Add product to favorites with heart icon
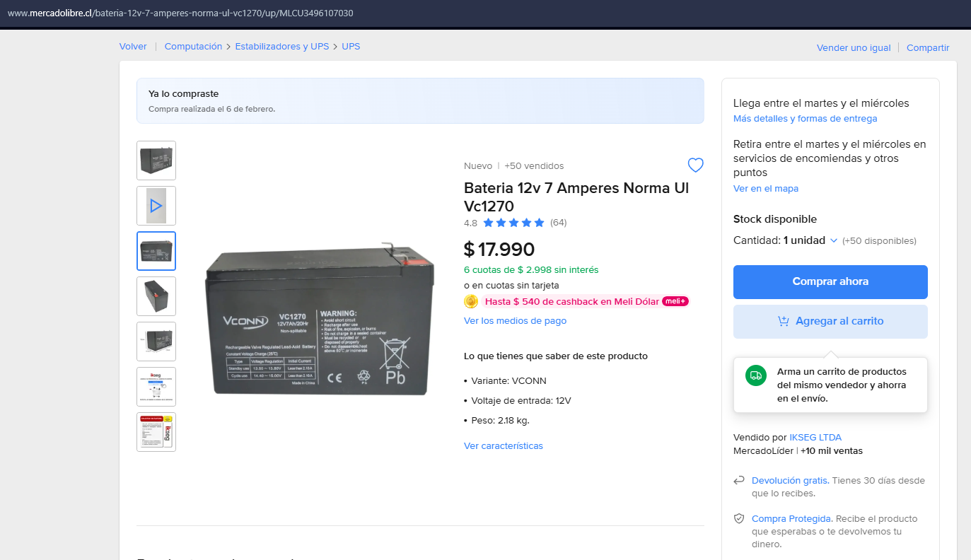The height and width of the screenshot is (560, 971). coord(696,165)
